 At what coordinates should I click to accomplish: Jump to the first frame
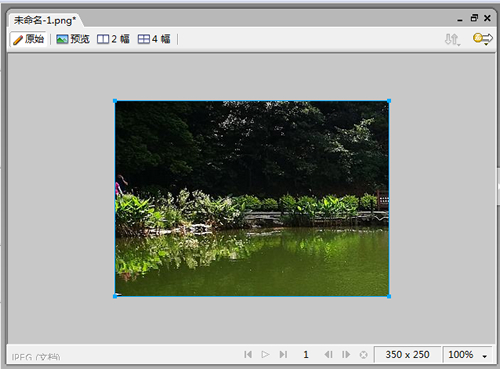[248, 354]
